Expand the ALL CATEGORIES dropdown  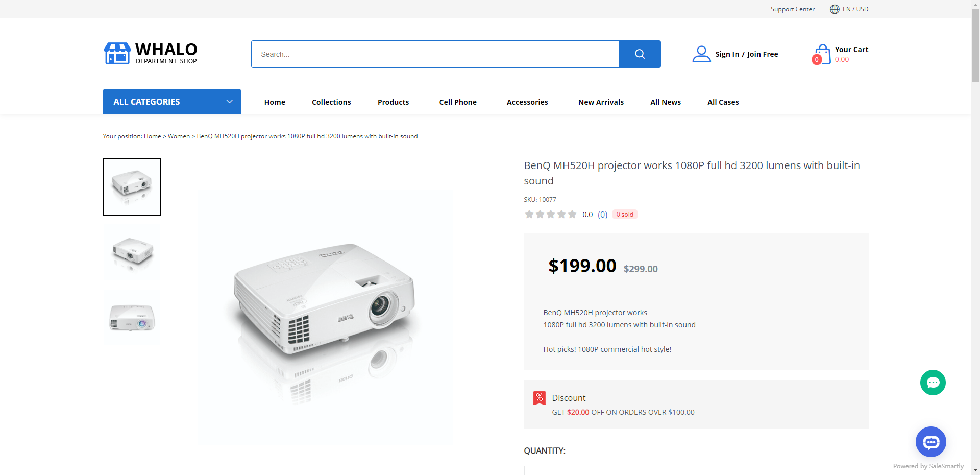click(x=172, y=102)
